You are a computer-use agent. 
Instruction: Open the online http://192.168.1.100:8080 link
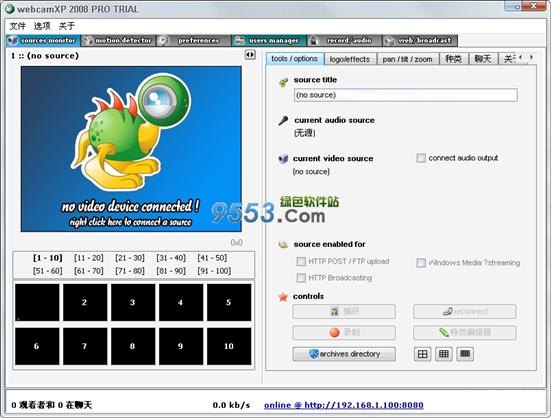344,405
